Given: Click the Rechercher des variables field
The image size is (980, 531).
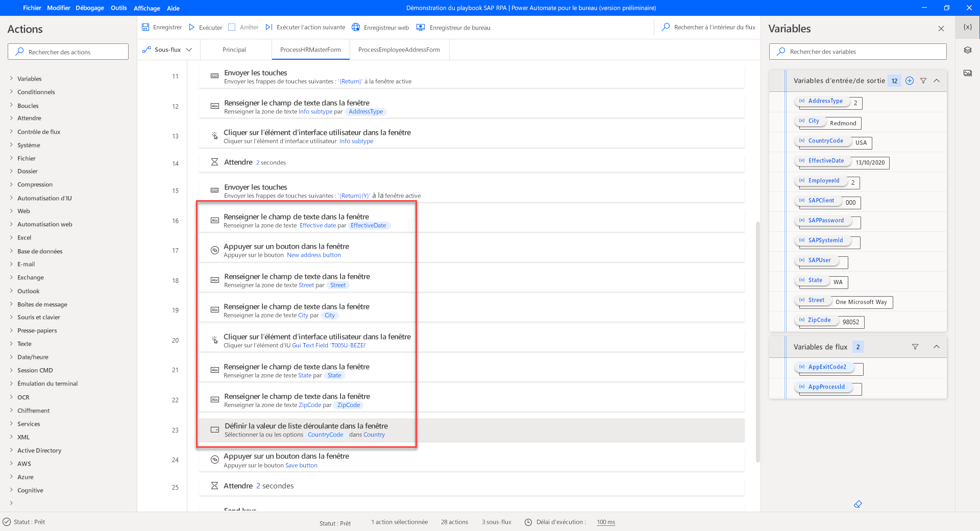Looking at the screenshot, I should 857,52.
